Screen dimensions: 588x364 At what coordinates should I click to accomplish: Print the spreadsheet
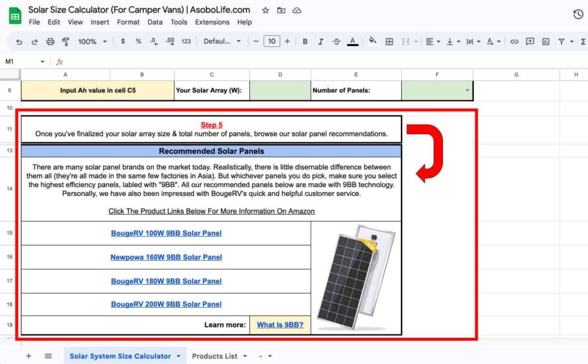pyautogui.click(x=51, y=41)
